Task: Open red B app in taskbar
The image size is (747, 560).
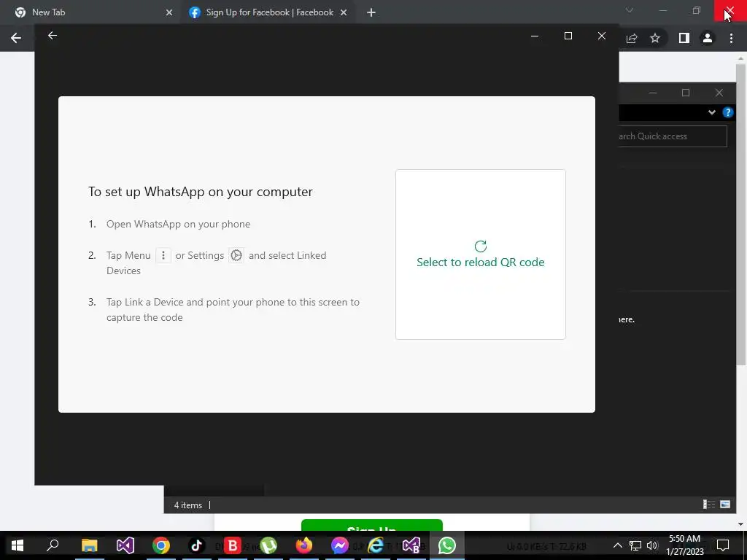Action: point(233,545)
